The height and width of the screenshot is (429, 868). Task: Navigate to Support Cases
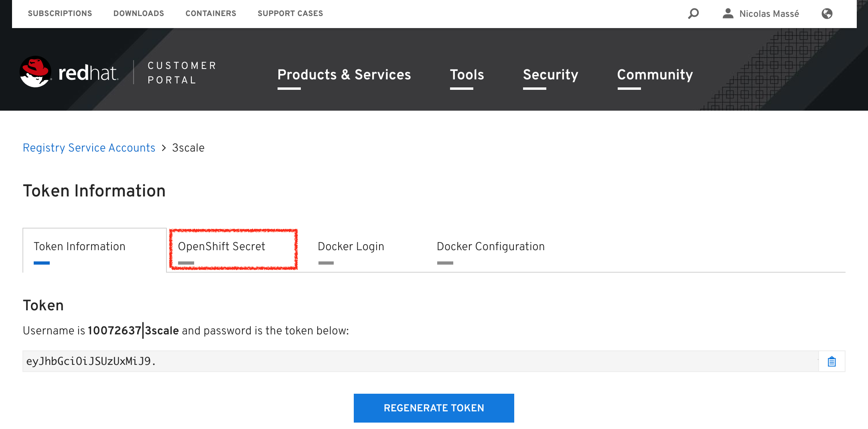pos(290,14)
